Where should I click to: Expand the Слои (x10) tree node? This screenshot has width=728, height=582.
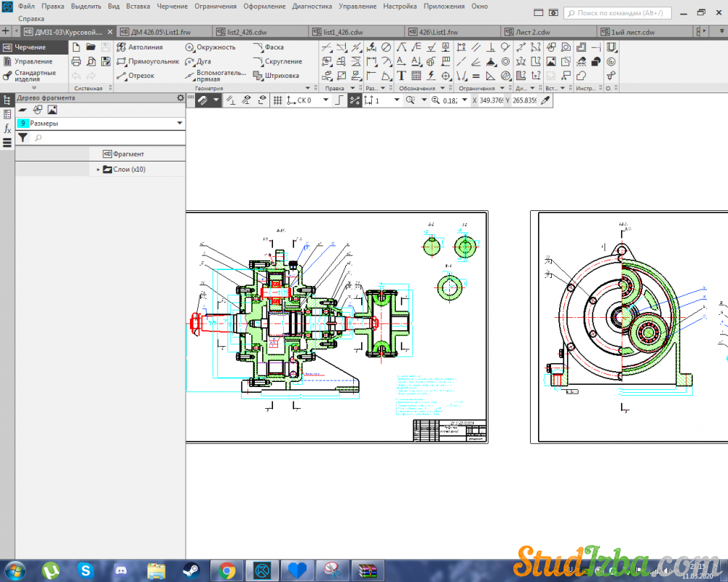[98, 170]
